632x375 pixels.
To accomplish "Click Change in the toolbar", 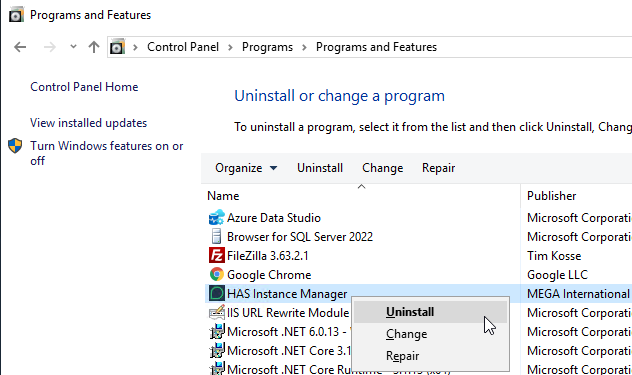I will [x=383, y=168].
